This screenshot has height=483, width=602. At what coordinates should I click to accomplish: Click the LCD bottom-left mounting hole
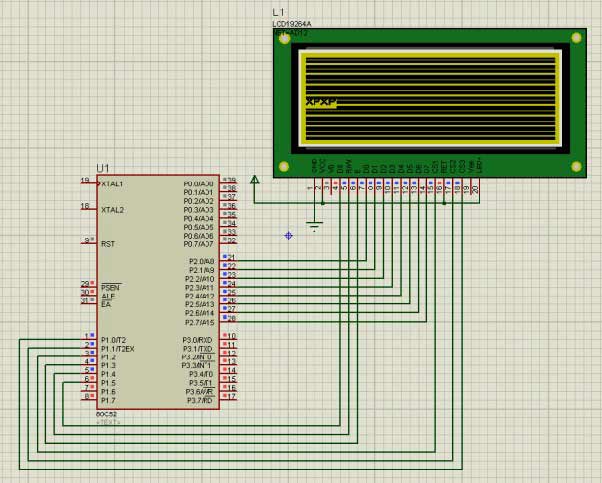283,166
